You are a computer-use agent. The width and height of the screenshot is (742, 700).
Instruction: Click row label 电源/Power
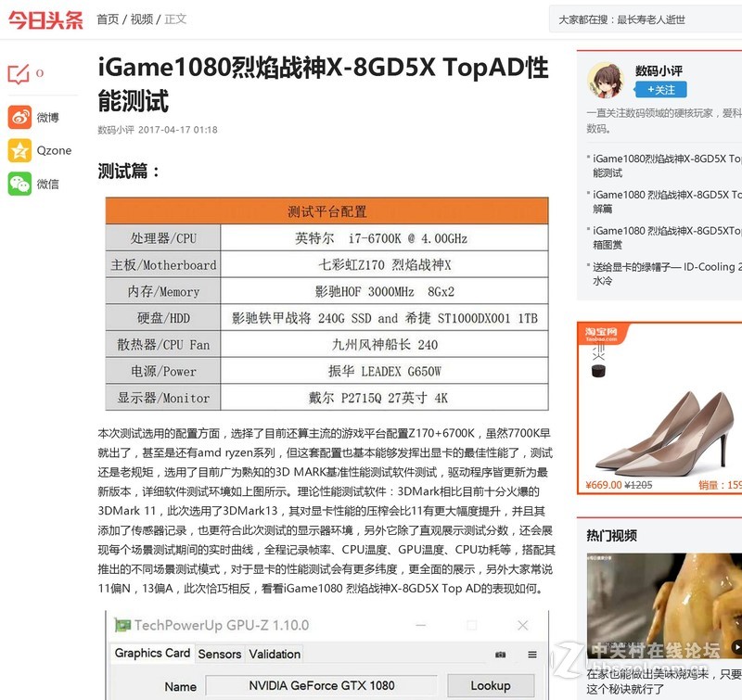tap(163, 371)
